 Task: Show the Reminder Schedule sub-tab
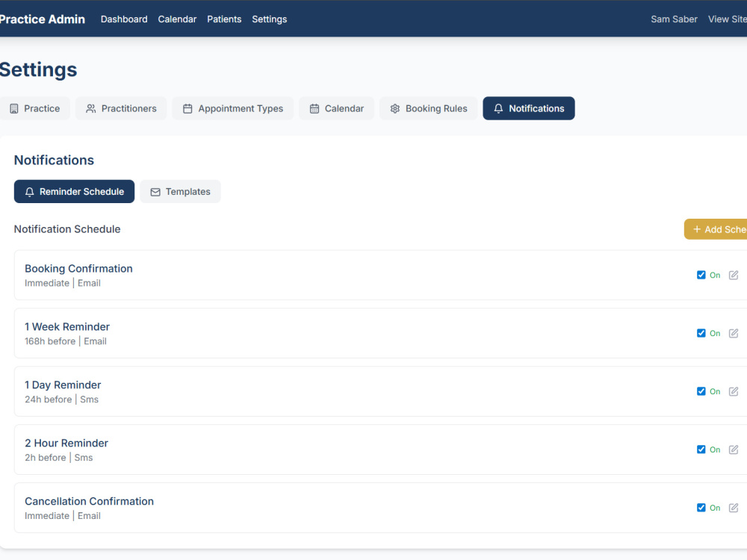coord(74,191)
